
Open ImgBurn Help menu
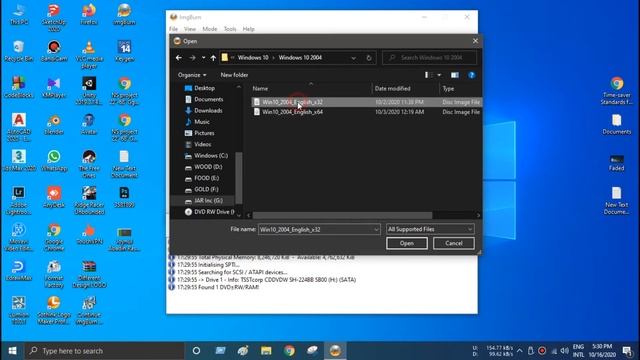point(248,29)
